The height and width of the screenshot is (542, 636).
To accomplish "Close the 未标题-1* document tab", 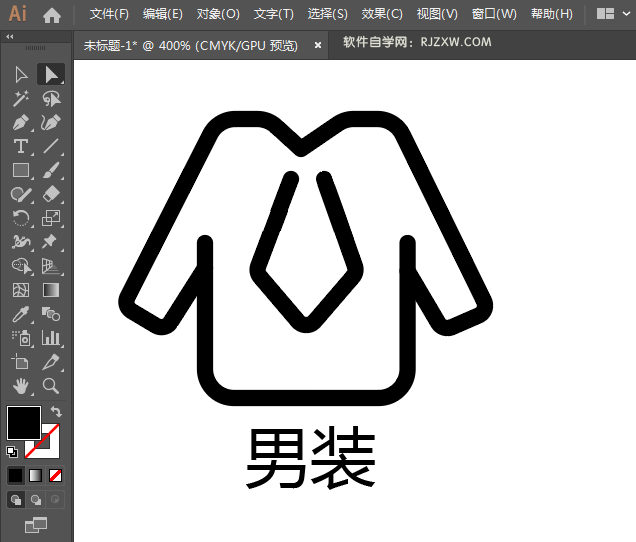I will coord(318,45).
